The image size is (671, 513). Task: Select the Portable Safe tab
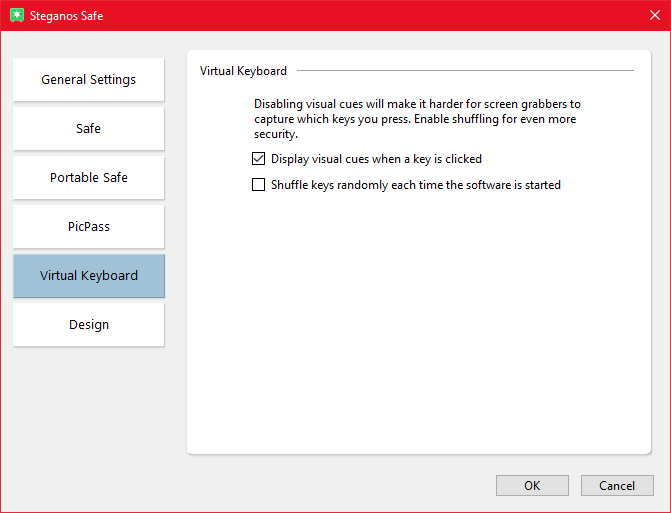[x=89, y=178]
